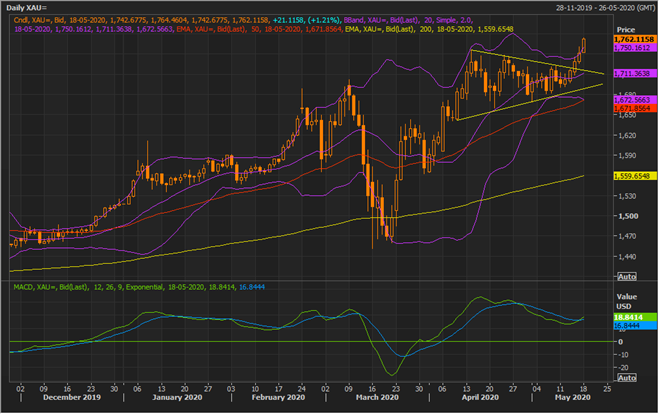The width and height of the screenshot is (659, 414).
Task: Click the 1,650 price axis label
Action: (x=627, y=115)
